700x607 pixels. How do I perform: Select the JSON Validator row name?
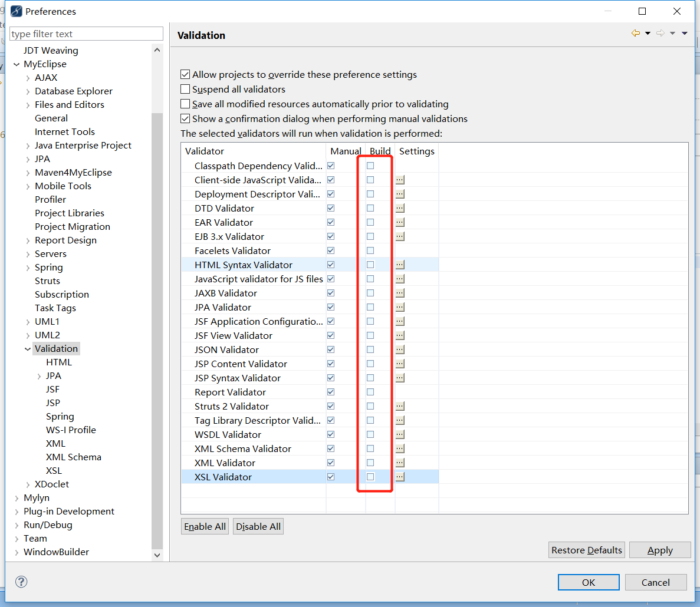[227, 349]
